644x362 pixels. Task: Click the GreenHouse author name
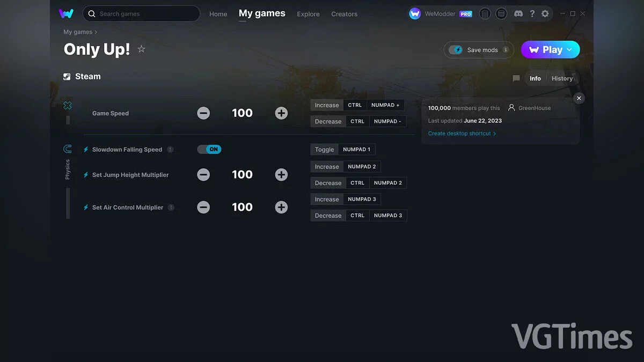tap(535, 108)
